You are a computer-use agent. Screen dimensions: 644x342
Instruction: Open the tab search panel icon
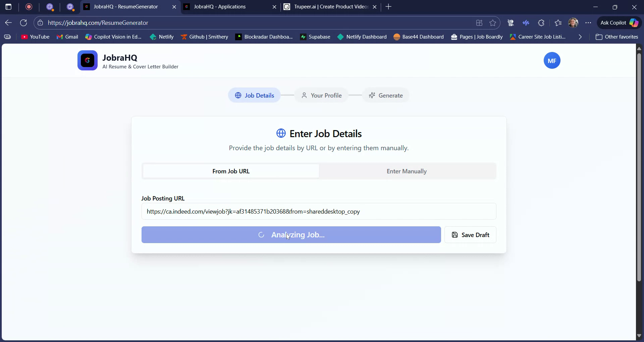[8, 7]
